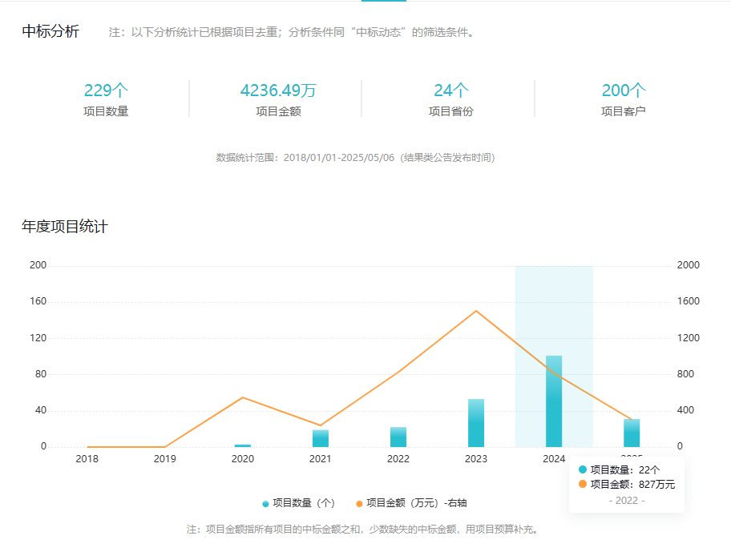Click the teal dot in the tooltip
Image resolution: width=731 pixels, height=560 pixels.
click(x=583, y=469)
